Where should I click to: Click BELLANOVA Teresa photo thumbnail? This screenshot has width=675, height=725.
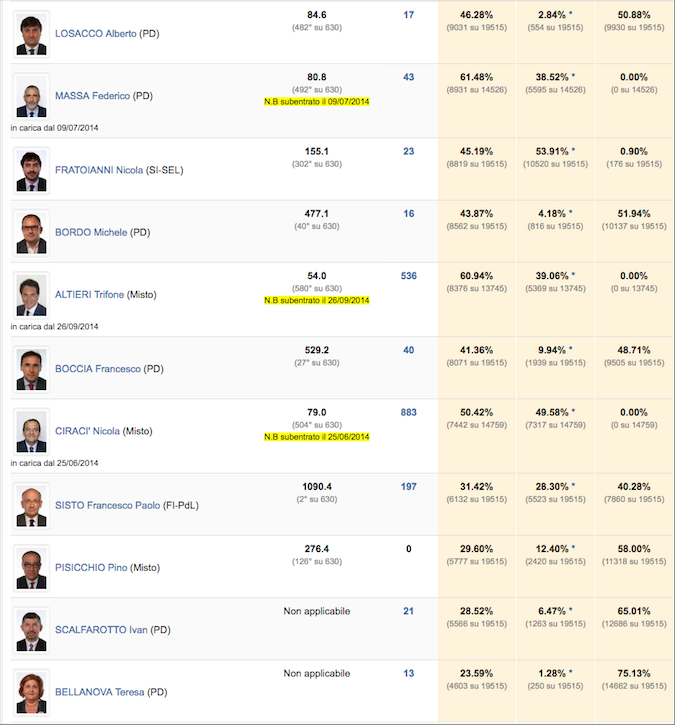click(31, 693)
